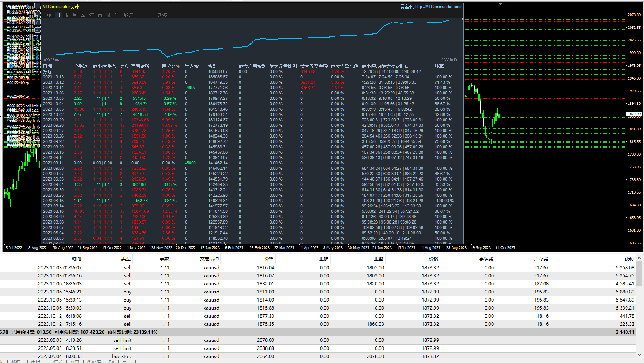This screenshot has height=363, width=644.
Task: Click the question mark help icon
Action: pyautogui.click(x=37, y=22)
